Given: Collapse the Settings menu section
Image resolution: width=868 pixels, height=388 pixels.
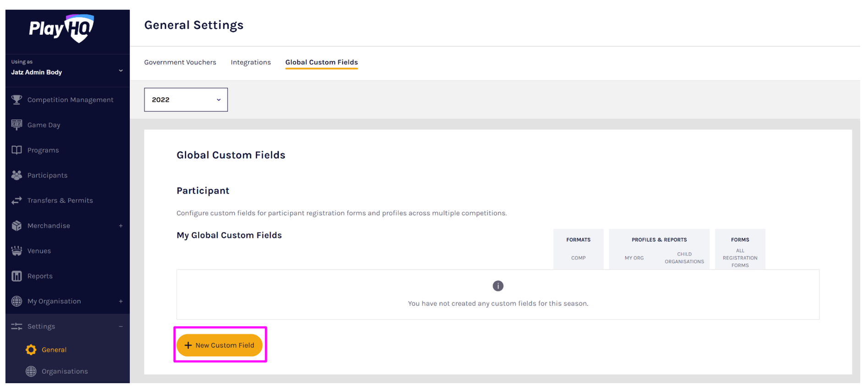Looking at the screenshot, I should tap(121, 327).
